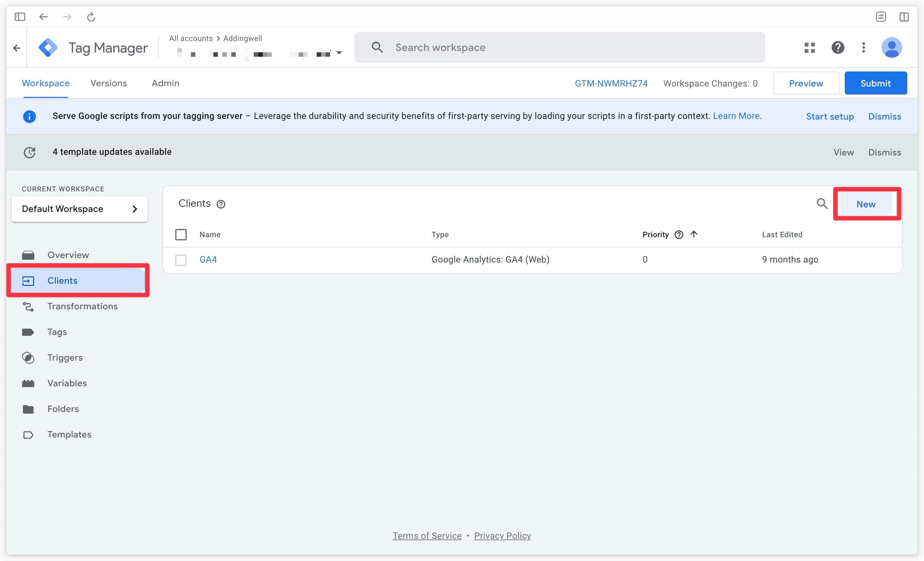924x561 pixels.
Task: Click Addingwell breadcrumb
Action: coord(243,38)
